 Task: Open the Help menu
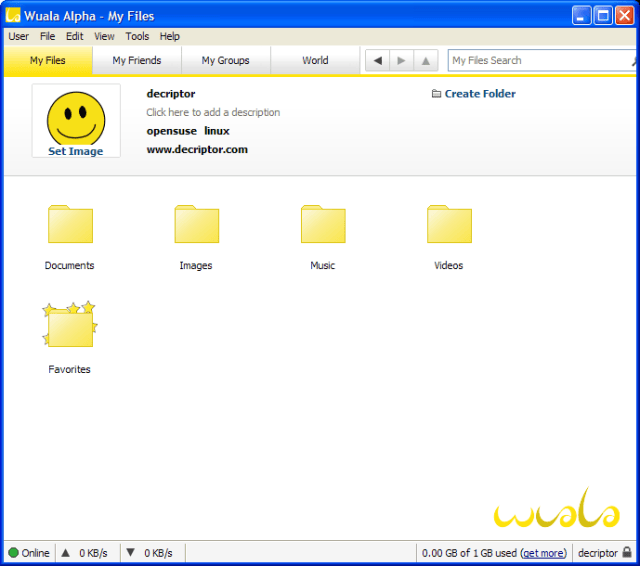click(170, 36)
